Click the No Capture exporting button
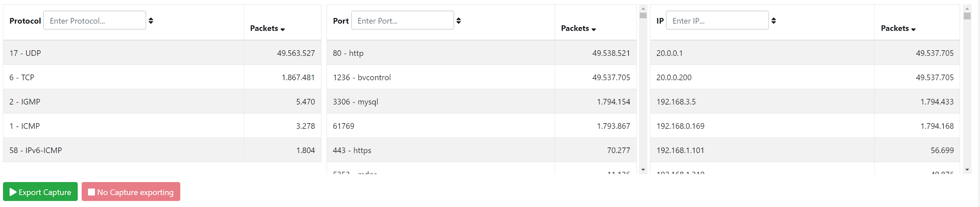980x207 pixels. click(131, 192)
